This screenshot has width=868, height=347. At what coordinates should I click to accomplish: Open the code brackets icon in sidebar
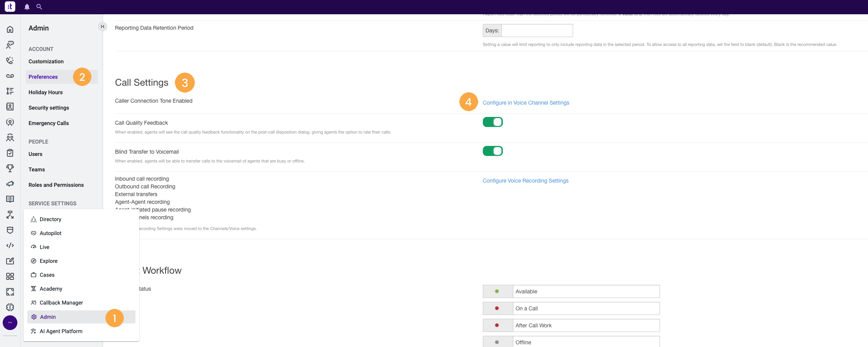click(10, 245)
